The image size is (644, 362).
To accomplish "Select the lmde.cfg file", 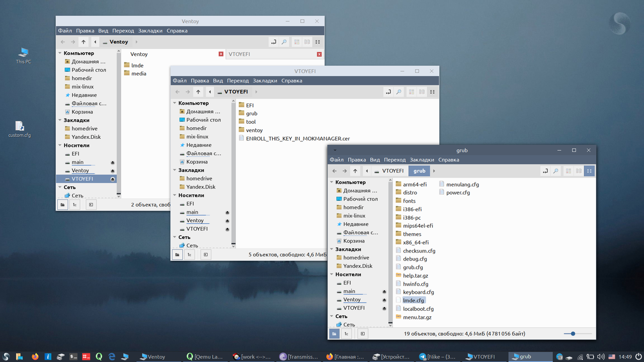I will [x=413, y=301].
